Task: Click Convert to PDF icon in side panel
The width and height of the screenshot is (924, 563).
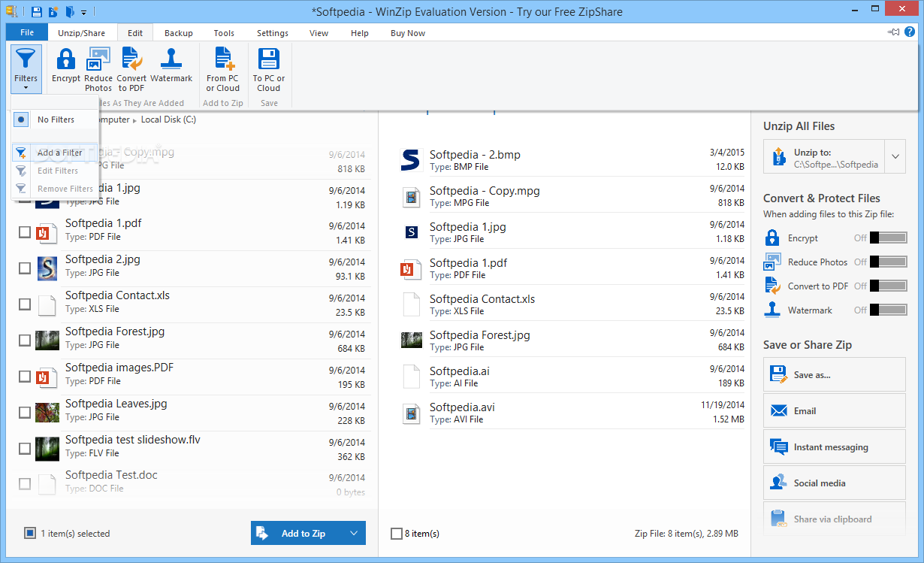Action: 772,286
